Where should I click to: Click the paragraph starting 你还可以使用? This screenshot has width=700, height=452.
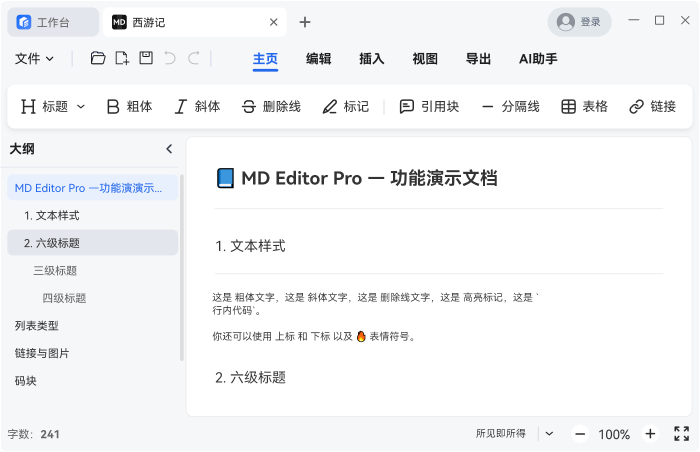[314, 336]
